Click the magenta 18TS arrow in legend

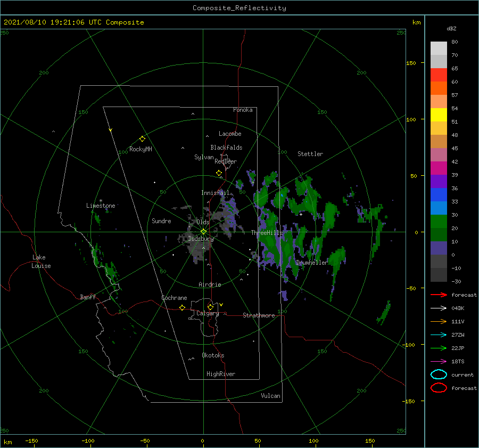tap(439, 362)
